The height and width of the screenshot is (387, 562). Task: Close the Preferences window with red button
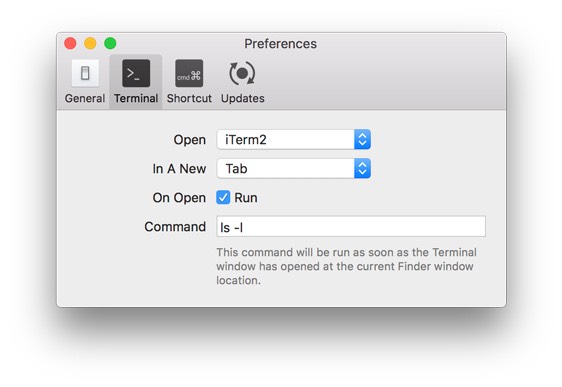pos(70,43)
